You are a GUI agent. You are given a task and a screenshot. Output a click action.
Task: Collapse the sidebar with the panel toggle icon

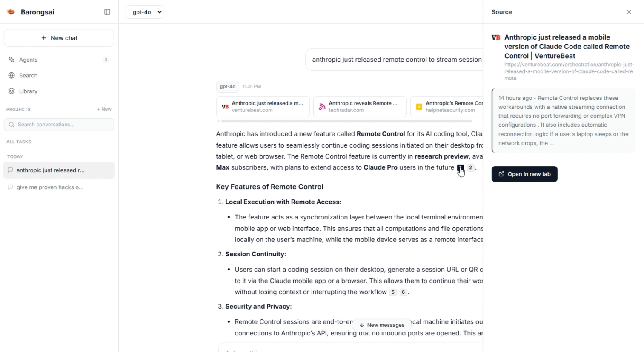[107, 12]
